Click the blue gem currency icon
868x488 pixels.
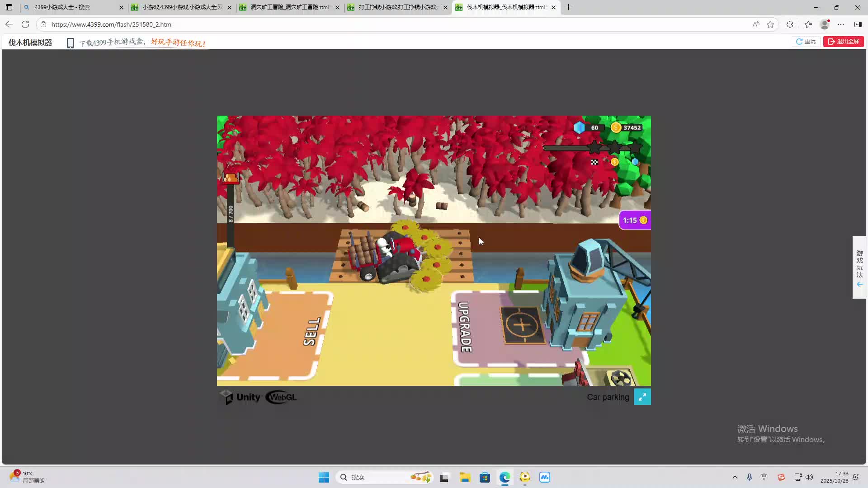pyautogui.click(x=579, y=127)
